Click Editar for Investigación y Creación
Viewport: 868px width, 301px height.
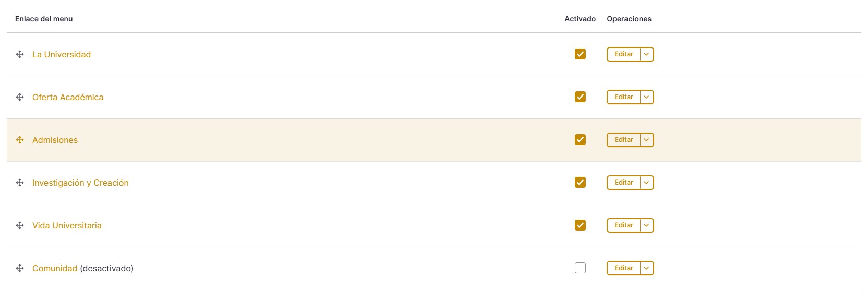click(623, 183)
